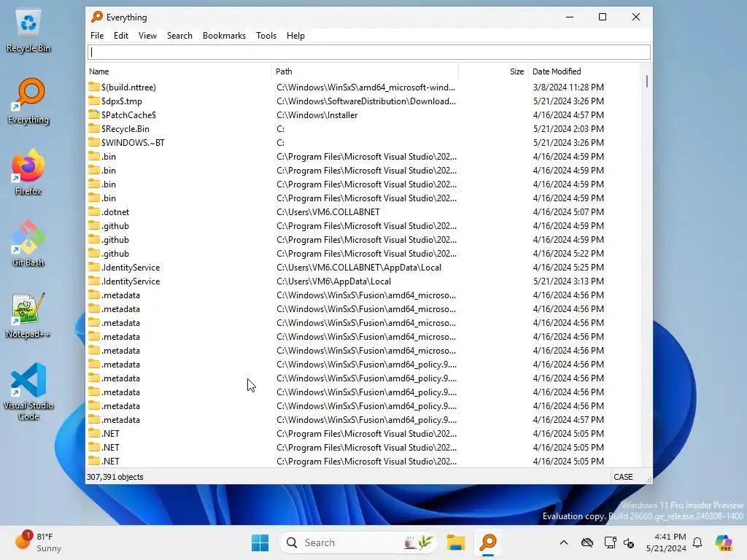Click the date 3/8/2024 11:28 PM
The width and height of the screenshot is (747, 560).
(568, 87)
